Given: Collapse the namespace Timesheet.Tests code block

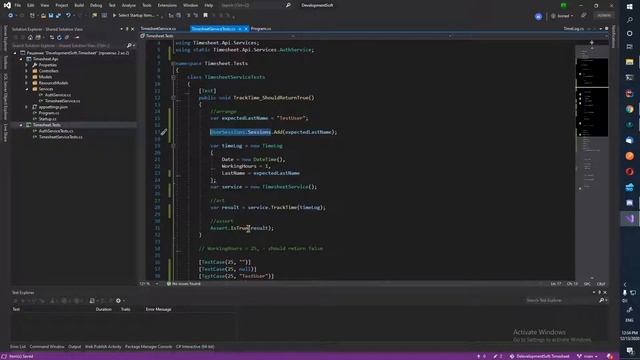Looking at the screenshot, I should point(173,64).
